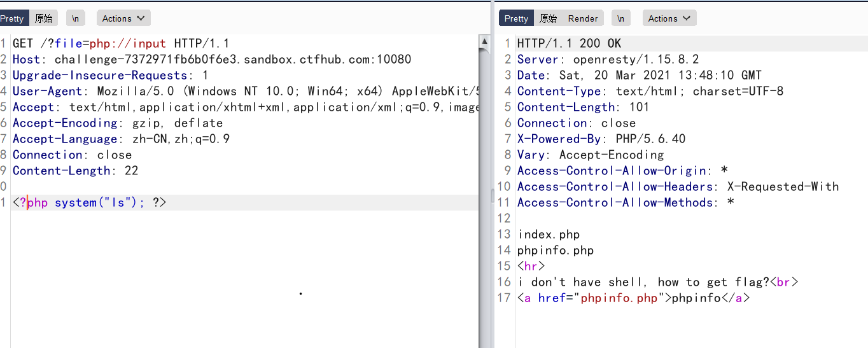
Task: Click X-Powered-By: PHP/5.6.40 line
Action: [x=601, y=139]
